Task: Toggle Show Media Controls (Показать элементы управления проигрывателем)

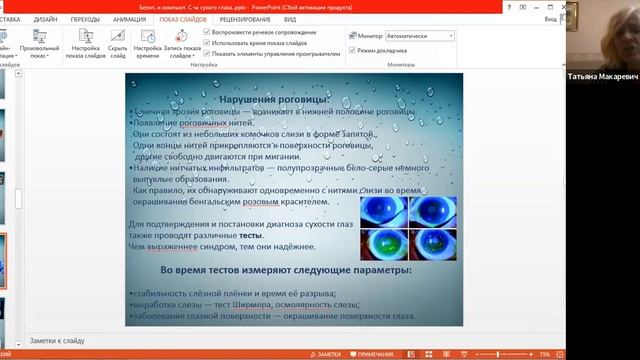Action: coord(207,53)
